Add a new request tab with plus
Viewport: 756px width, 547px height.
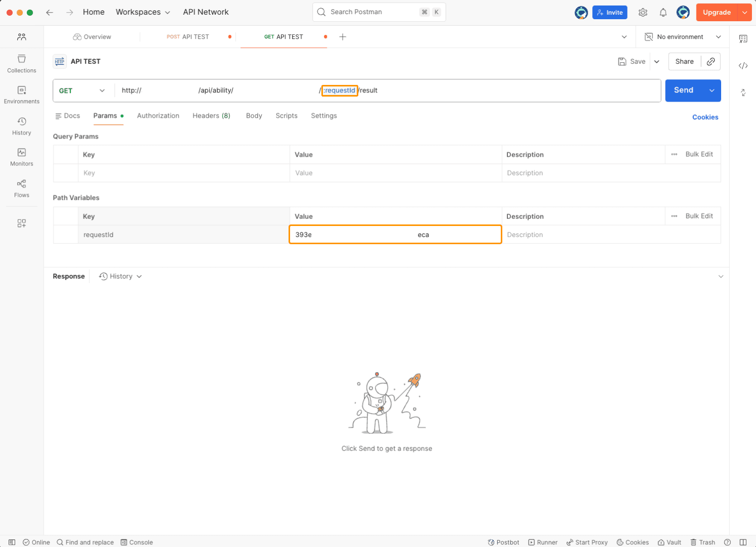pyautogui.click(x=343, y=37)
